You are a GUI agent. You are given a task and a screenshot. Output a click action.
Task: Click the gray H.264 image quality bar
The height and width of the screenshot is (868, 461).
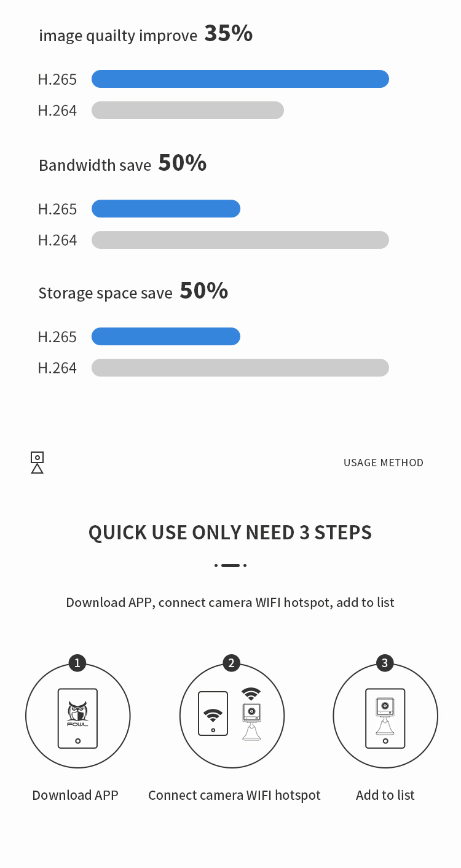[187, 111]
